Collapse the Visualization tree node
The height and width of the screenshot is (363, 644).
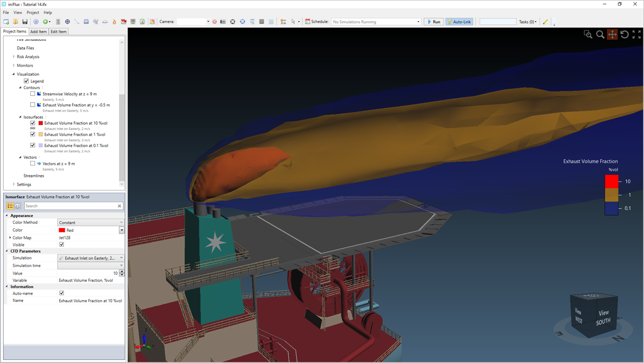pyautogui.click(x=14, y=74)
